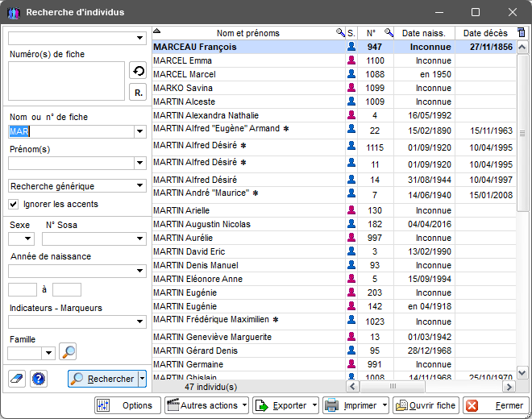The height and width of the screenshot is (419, 532).
Task: Expand the Nom ou n° de fiche dropdown arrow
Action: coord(139,131)
